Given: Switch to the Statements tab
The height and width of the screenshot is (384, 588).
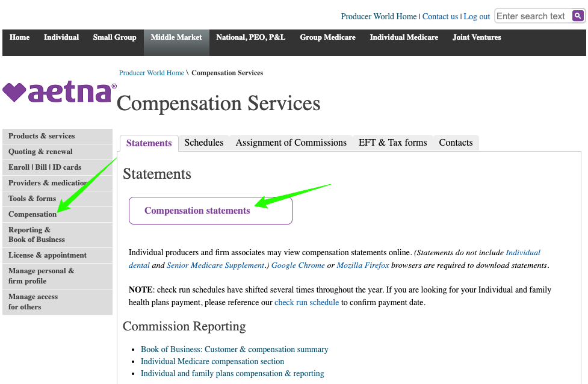Looking at the screenshot, I should 149,143.
